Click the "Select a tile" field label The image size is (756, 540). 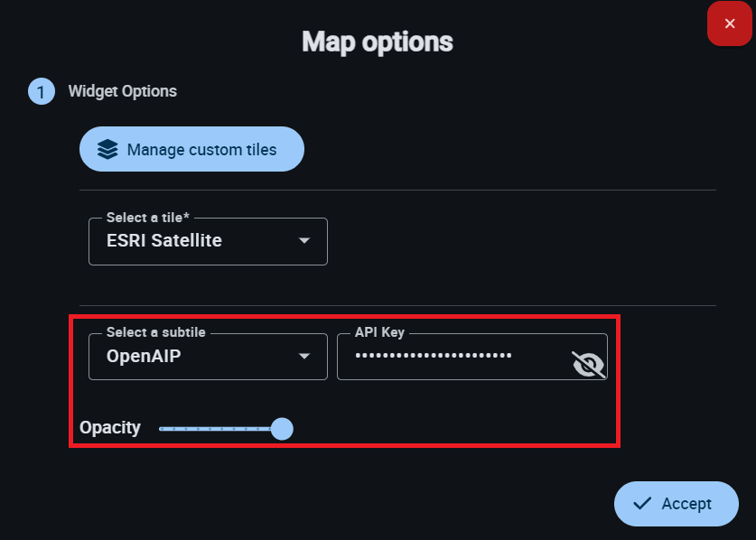coord(148,218)
